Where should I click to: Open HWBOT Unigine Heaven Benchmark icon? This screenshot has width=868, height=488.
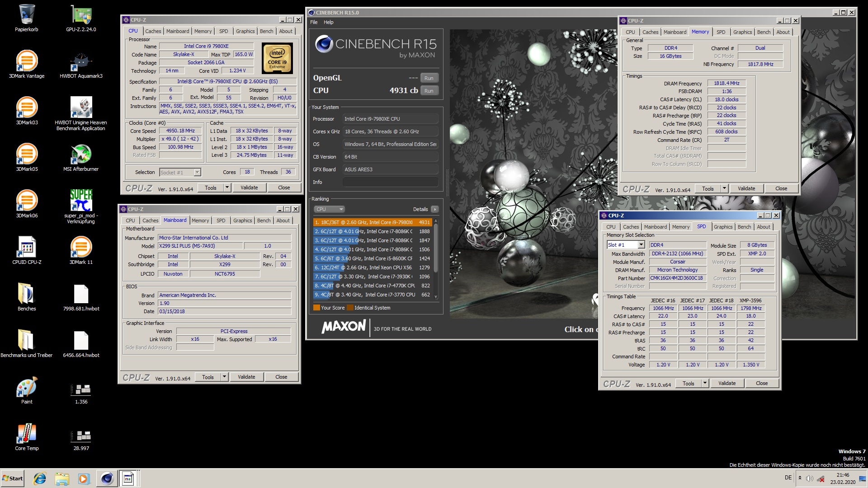(x=81, y=114)
